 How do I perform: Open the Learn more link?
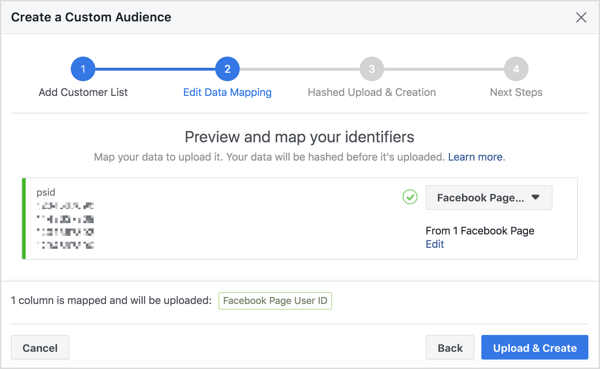(x=475, y=157)
